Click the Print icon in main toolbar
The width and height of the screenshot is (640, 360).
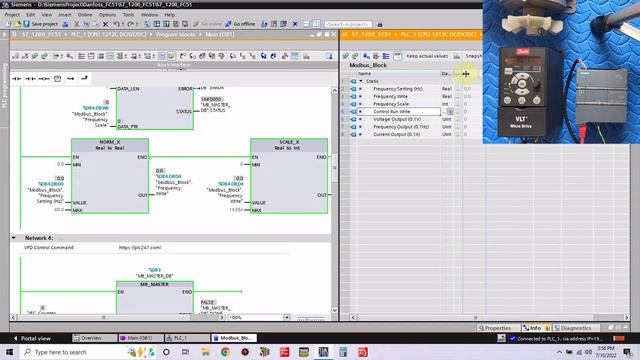[65, 24]
